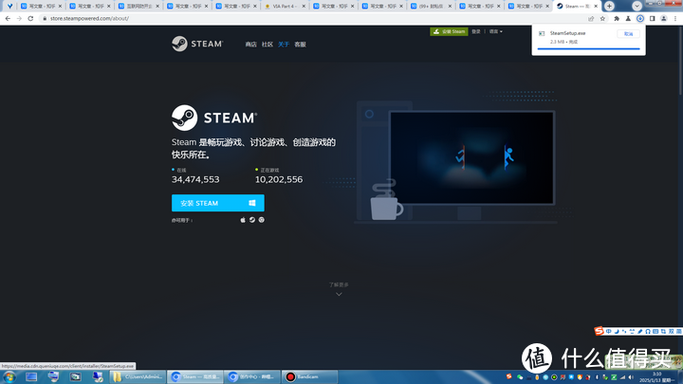The height and width of the screenshot is (384, 683).
Task: Click the Apple macOS platform icon
Action: click(243, 220)
